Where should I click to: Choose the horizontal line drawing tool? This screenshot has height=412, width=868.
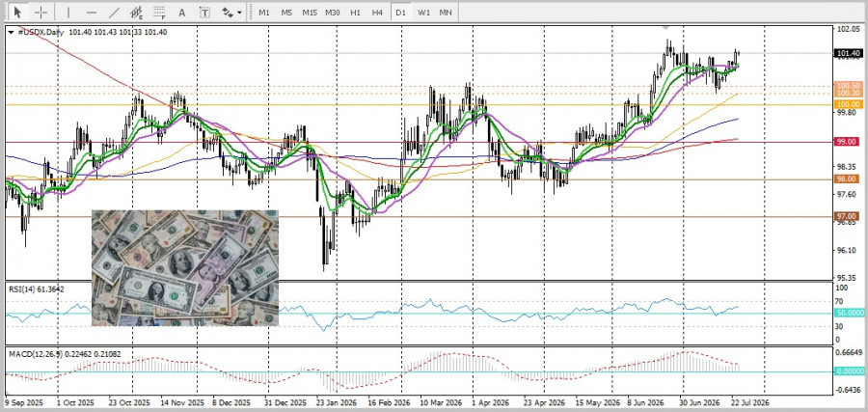pyautogui.click(x=92, y=12)
